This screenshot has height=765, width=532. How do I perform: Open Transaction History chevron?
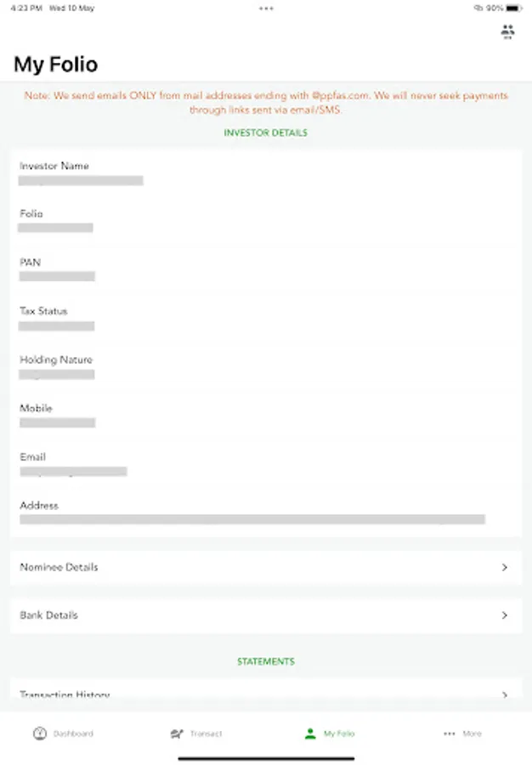(x=505, y=694)
